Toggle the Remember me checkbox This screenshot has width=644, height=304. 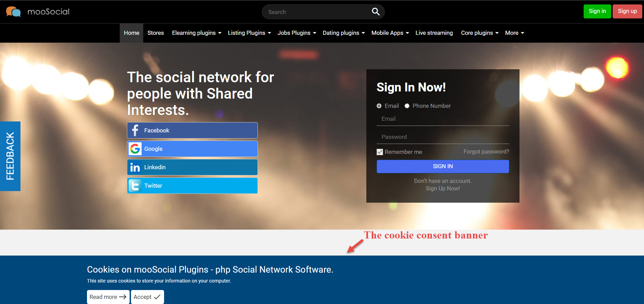(380, 152)
